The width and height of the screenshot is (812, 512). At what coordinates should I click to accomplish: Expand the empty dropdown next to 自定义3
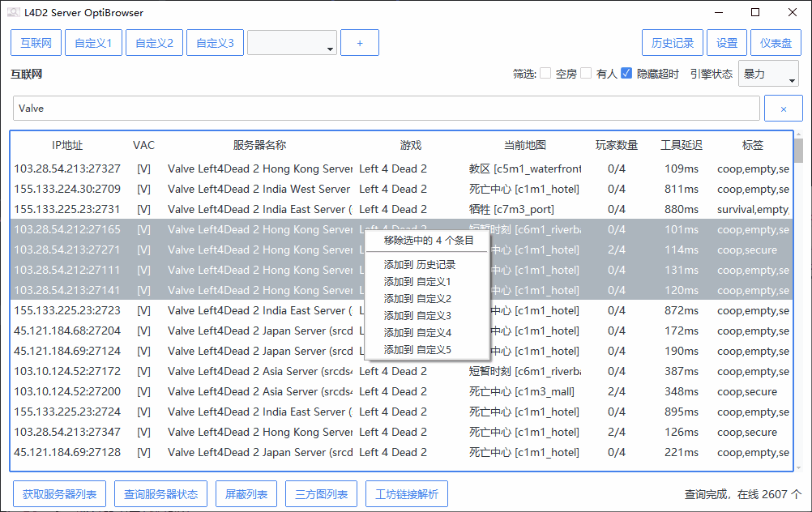point(292,43)
